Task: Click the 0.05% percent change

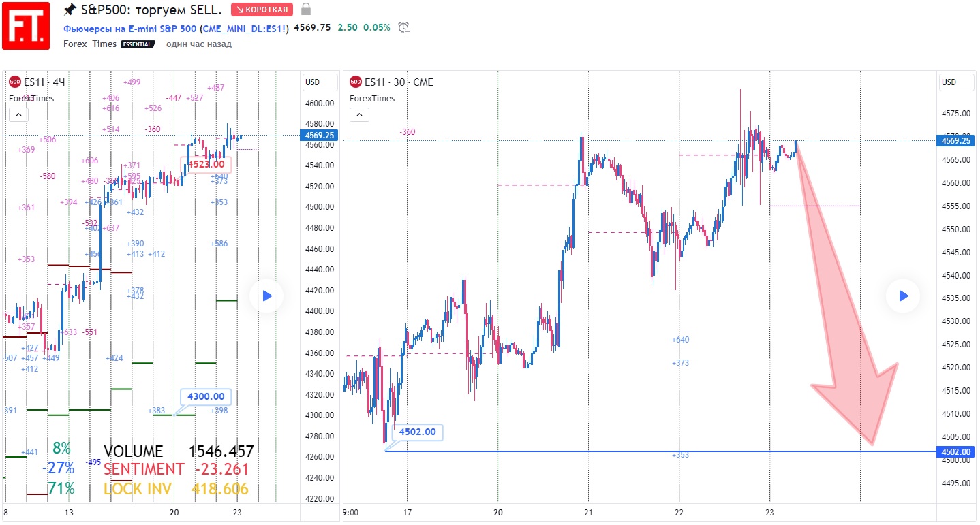Action: (x=377, y=28)
